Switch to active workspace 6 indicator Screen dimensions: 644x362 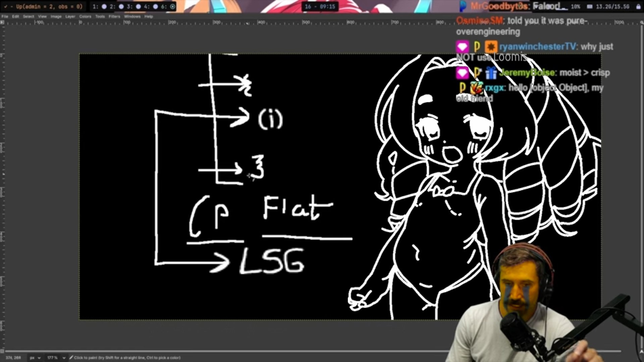coord(169,6)
